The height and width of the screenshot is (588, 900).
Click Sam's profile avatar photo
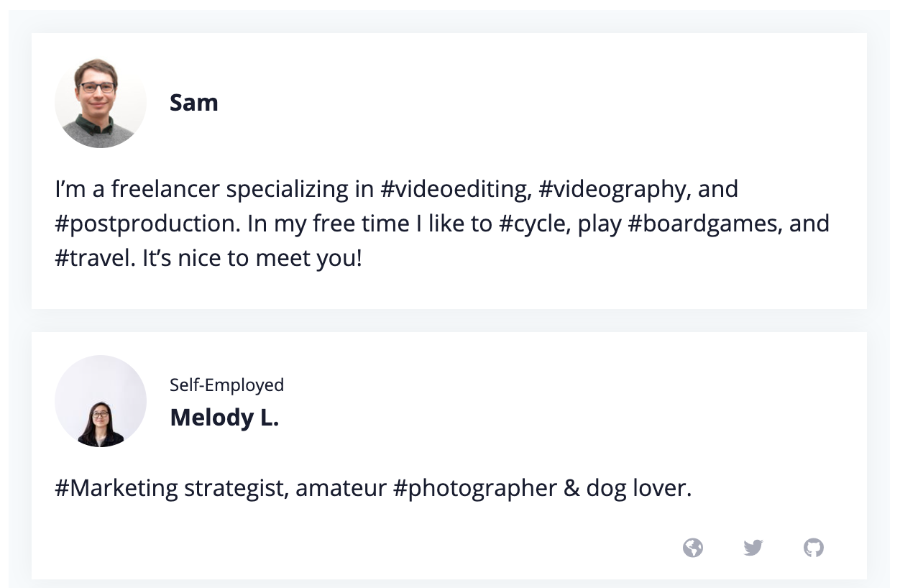click(x=101, y=102)
